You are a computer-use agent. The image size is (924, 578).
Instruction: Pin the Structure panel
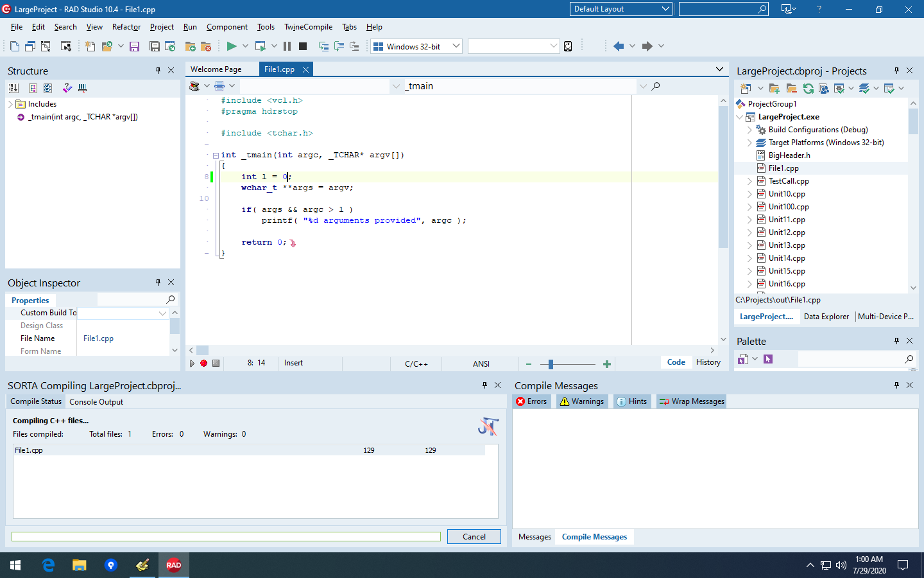click(158, 71)
